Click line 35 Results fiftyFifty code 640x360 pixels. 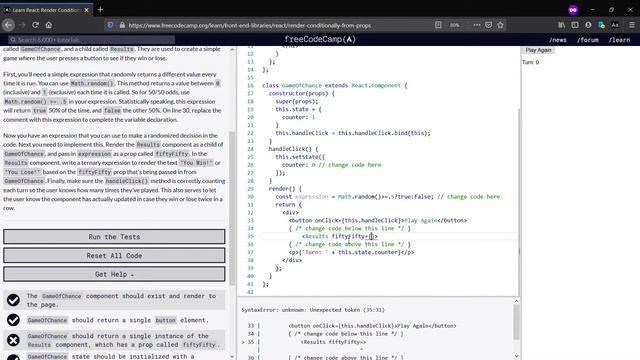(x=340, y=236)
